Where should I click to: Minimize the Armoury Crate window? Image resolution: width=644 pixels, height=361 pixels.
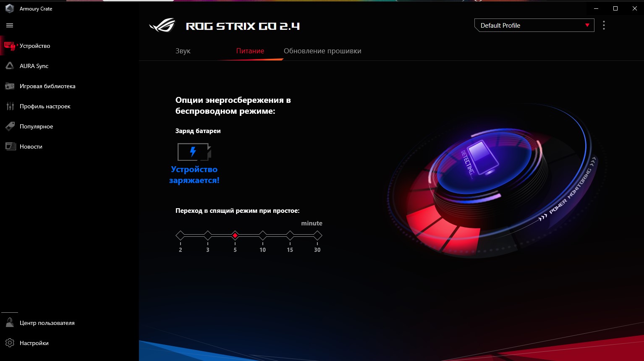click(x=596, y=8)
